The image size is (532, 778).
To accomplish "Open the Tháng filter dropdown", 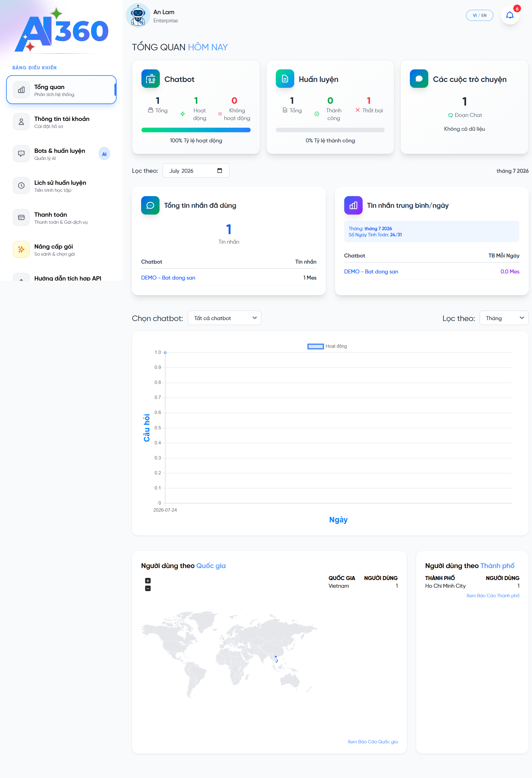I will click(x=504, y=318).
